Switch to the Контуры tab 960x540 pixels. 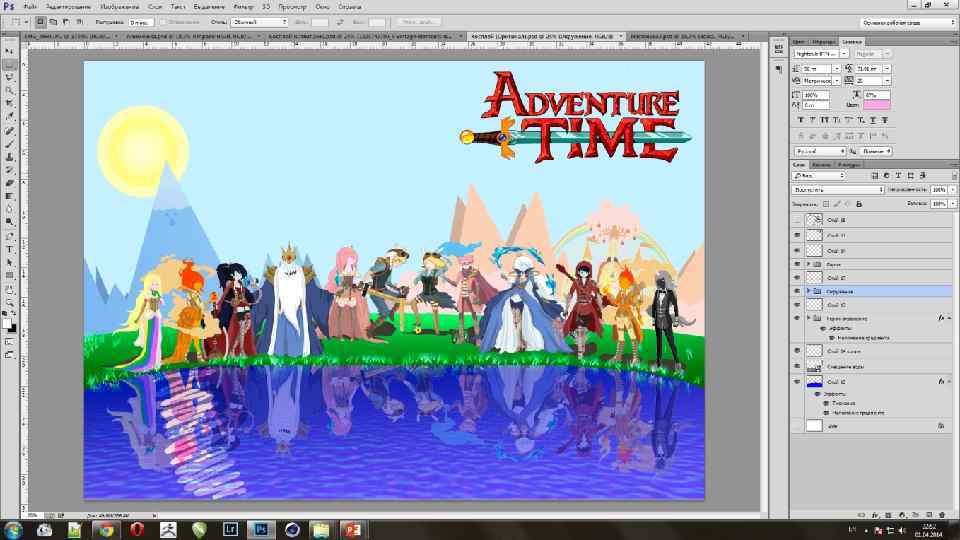pos(849,165)
